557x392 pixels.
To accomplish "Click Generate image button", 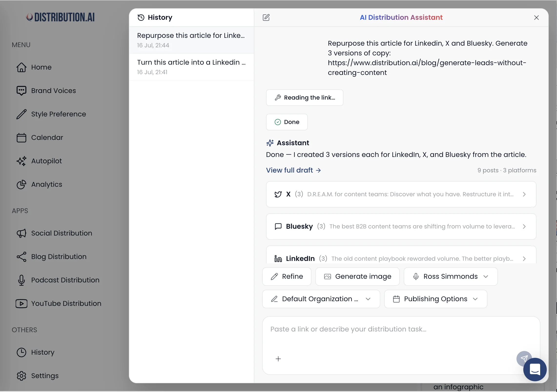I will [358, 277].
